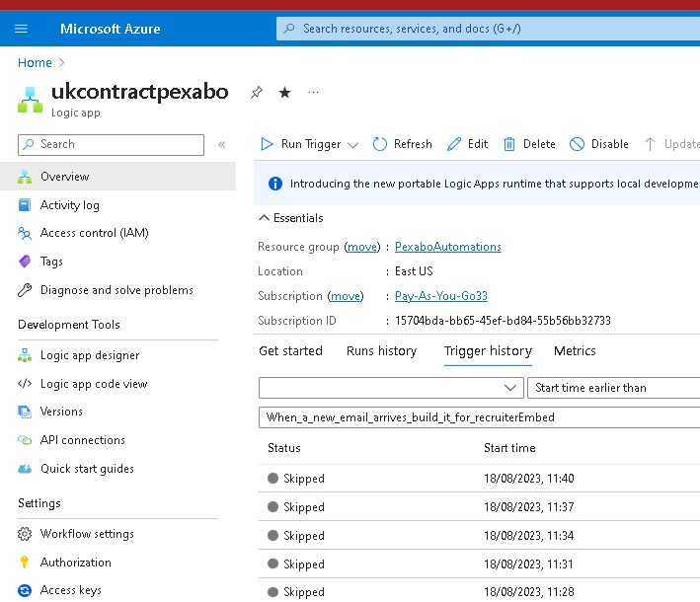Switch to Metrics tab
The height and width of the screenshot is (602, 700).
coord(575,351)
